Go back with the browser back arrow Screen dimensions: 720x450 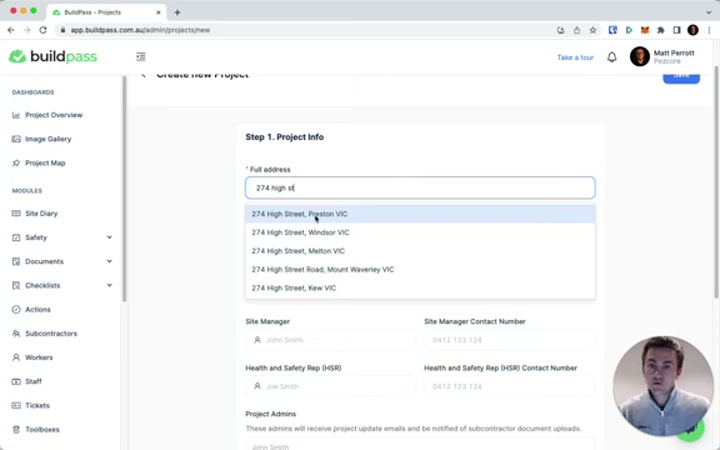11,30
